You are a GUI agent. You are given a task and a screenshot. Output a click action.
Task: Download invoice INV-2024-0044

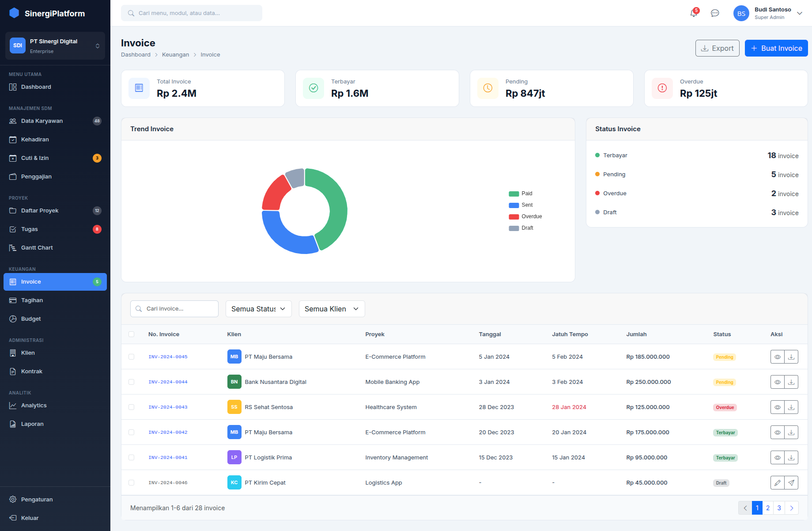coord(791,382)
